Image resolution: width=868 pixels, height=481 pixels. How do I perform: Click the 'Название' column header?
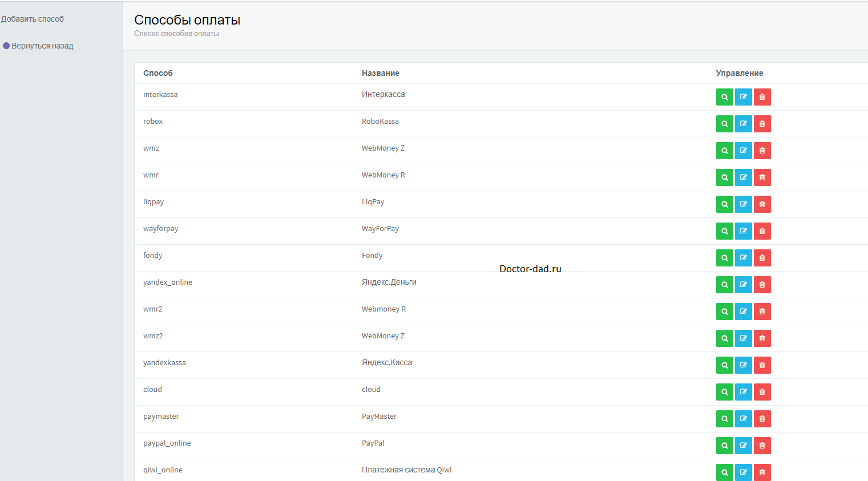coord(381,73)
